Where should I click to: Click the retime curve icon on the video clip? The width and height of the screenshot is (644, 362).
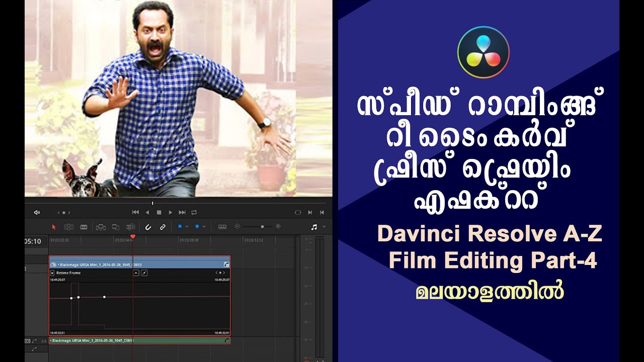pos(226,264)
